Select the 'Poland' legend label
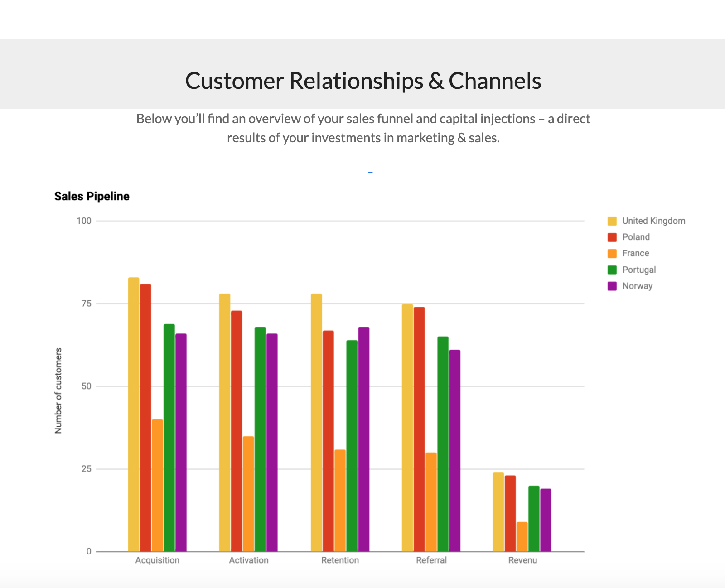This screenshot has width=725, height=588. [636, 237]
